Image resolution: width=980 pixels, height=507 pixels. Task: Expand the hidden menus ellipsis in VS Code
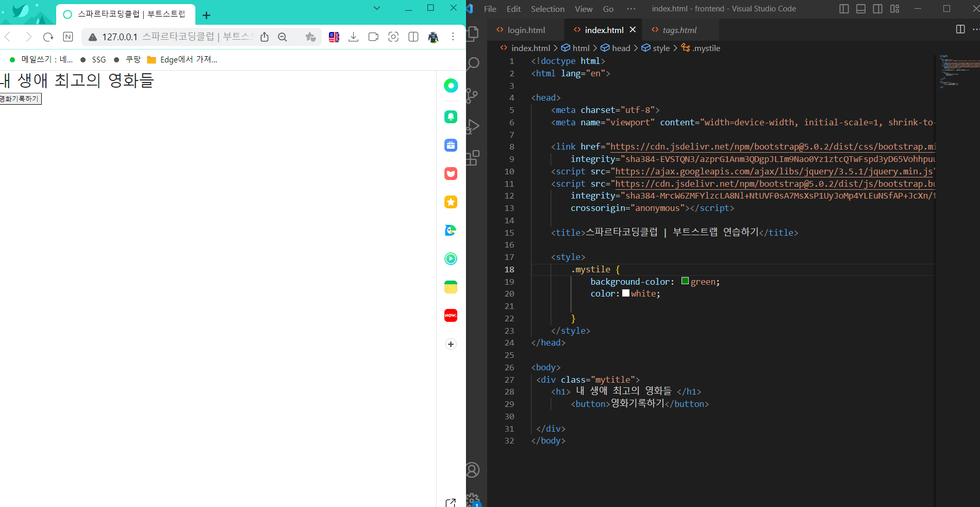(631, 9)
